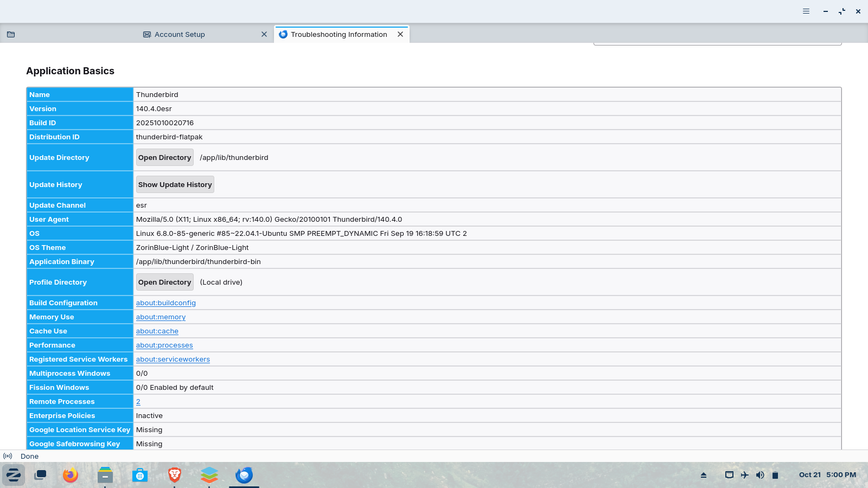Click the Google Safebrowsing Key value Missing
The height and width of the screenshot is (488, 868).
coord(149,444)
